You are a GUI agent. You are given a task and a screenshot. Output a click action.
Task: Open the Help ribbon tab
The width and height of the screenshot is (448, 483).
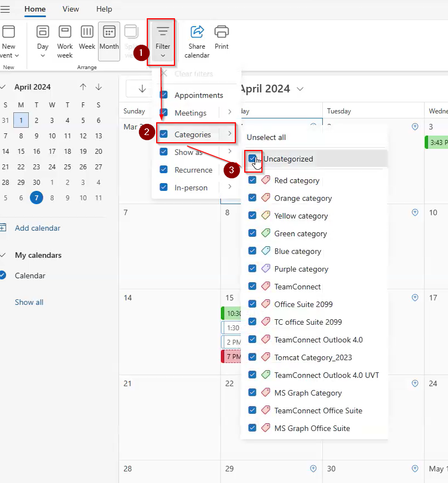(104, 9)
